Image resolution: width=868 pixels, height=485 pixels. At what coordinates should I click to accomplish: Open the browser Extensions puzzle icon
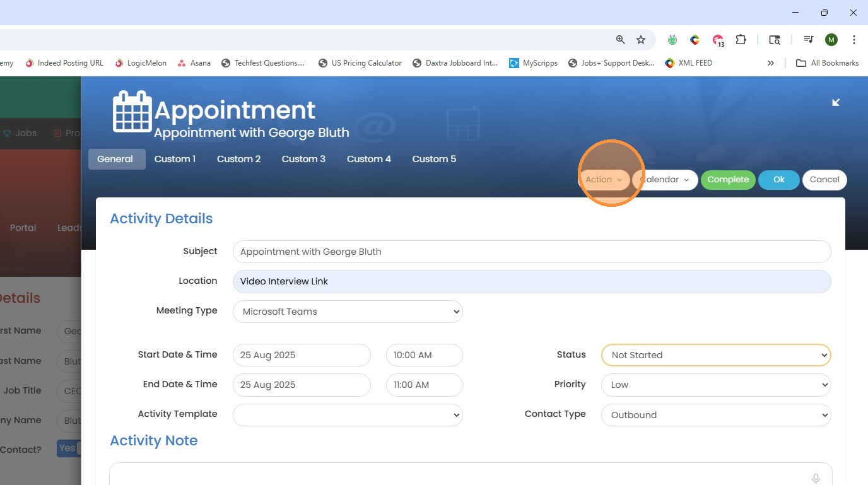click(x=741, y=40)
